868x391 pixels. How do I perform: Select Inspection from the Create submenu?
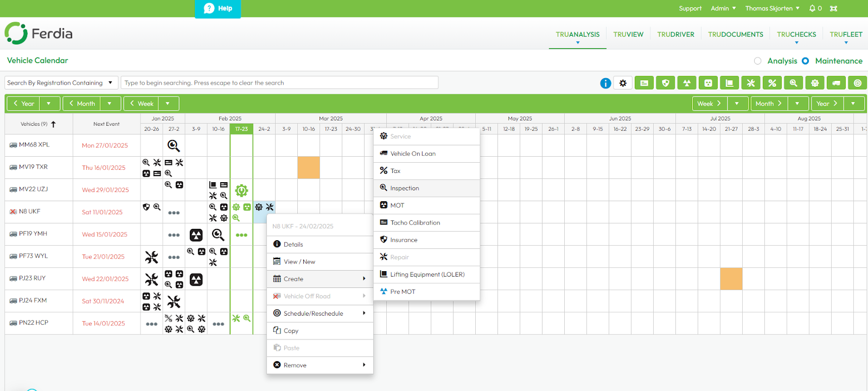pos(427,188)
